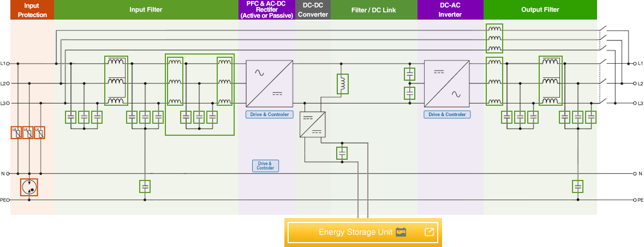The image size is (644, 247).
Task: Select the DC link inductor coil
Action: click(343, 84)
